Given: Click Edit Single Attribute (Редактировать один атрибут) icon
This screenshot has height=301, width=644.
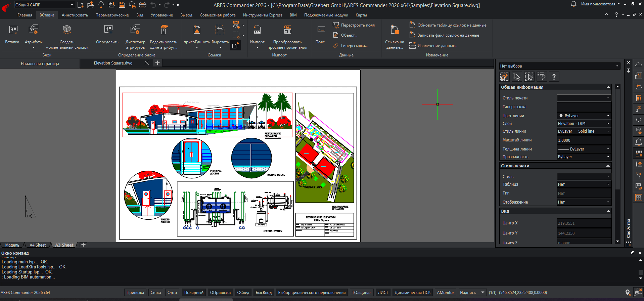Looking at the screenshot, I should tap(164, 30).
